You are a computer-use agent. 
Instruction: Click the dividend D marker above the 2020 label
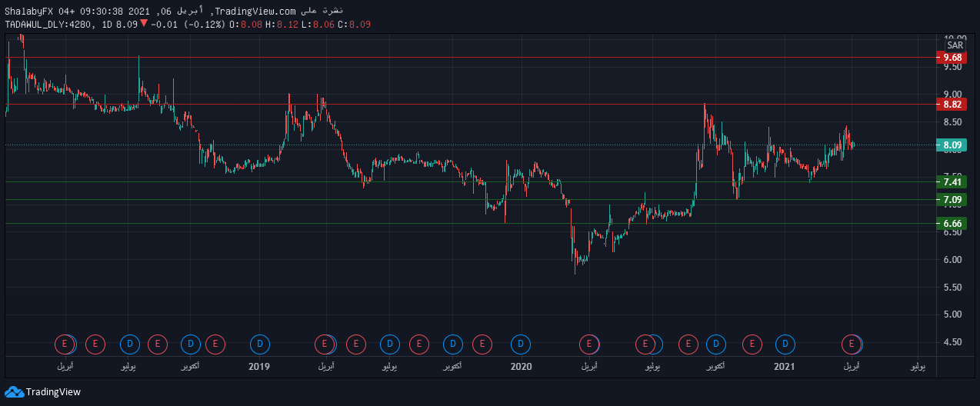(521, 344)
